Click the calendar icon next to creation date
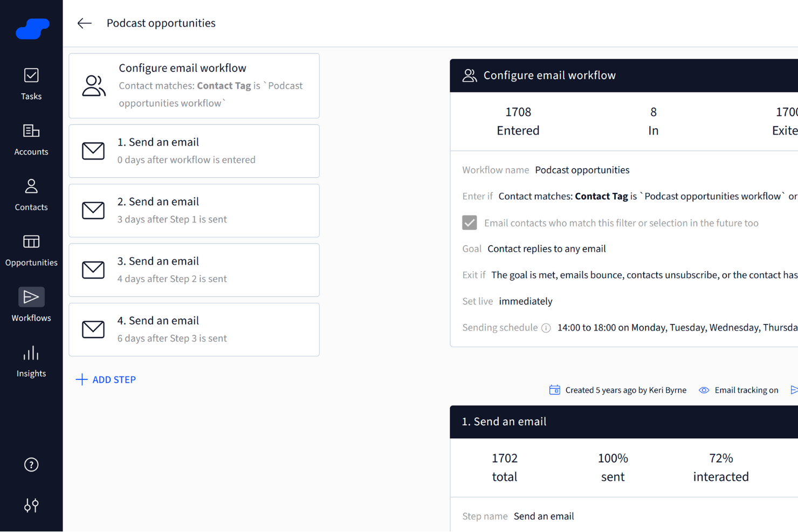798x532 pixels. [x=554, y=389]
